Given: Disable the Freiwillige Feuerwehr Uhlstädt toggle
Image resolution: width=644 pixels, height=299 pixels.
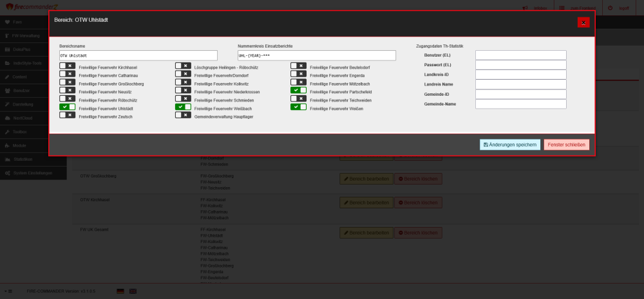Looking at the screenshot, I should pos(67,107).
